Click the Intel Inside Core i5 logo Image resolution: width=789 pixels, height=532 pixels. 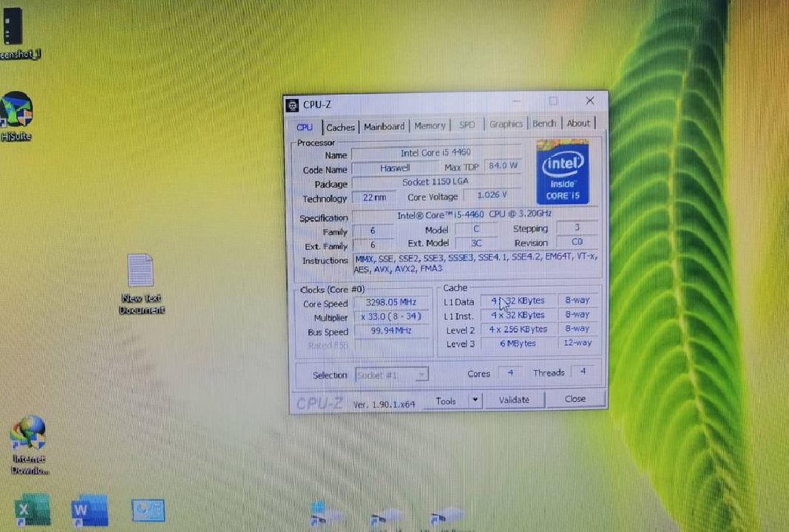coord(563,172)
